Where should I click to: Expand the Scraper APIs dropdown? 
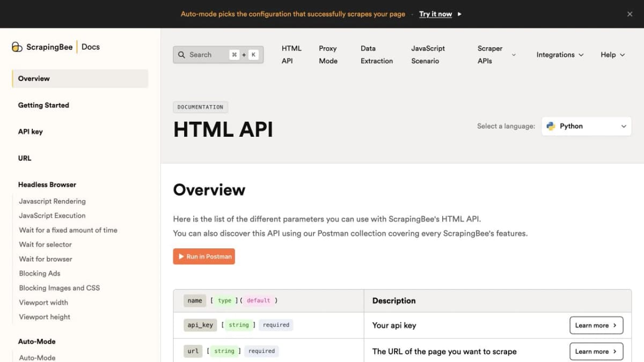click(496, 55)
